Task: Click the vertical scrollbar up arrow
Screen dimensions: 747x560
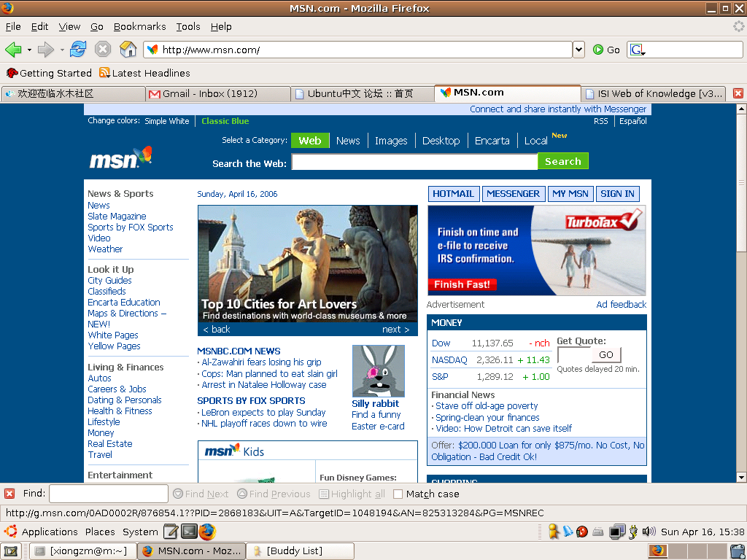Action: point(741,109)
